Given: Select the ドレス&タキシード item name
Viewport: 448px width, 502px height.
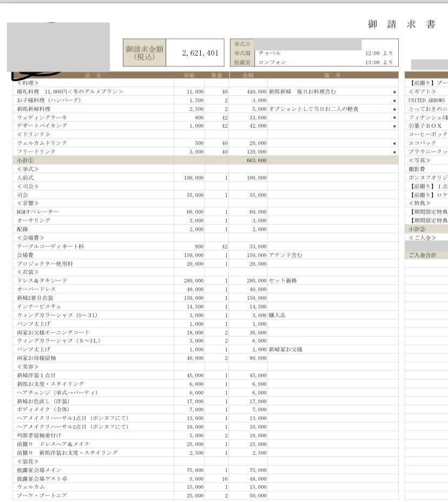Looking at the screenshot, I should [42, 281].
